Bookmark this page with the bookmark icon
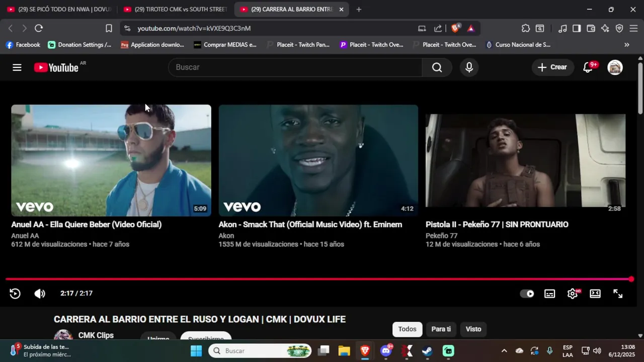 pyautogui.click(x=109, y=28)
